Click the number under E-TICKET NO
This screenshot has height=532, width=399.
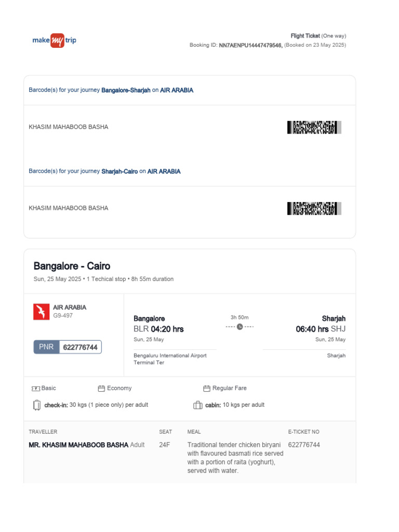pos(304,445)
